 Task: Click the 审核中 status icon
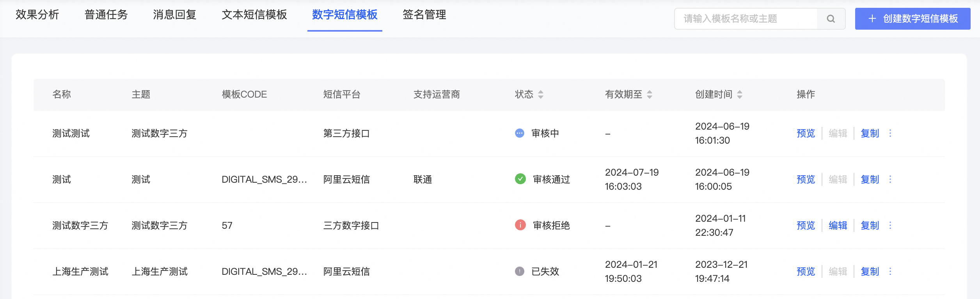tap(520, 133)
